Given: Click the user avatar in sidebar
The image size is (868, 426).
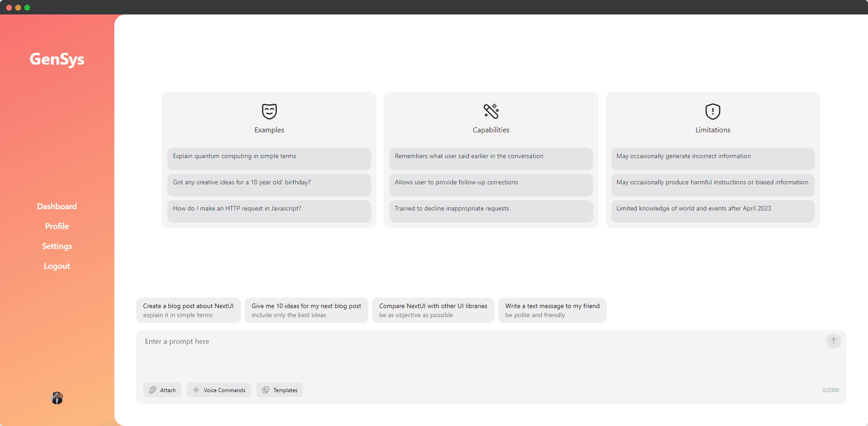Looking at the screenshot, I should pos(57,398).
